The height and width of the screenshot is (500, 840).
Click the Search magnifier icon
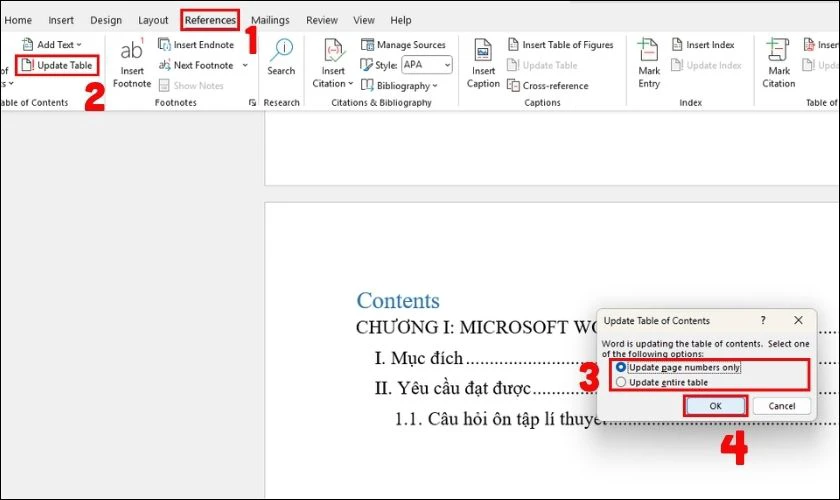coord(281,50)
